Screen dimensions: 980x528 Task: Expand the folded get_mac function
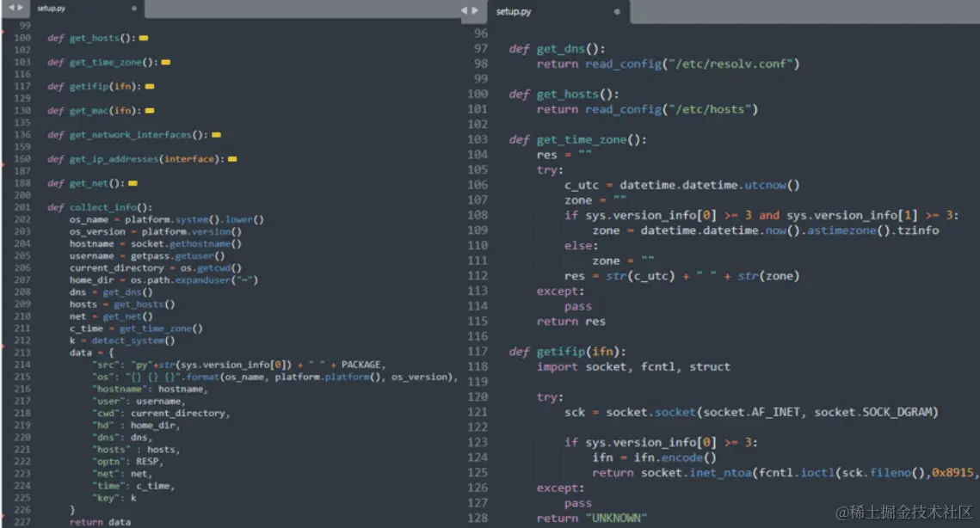(x=150, y=111)
